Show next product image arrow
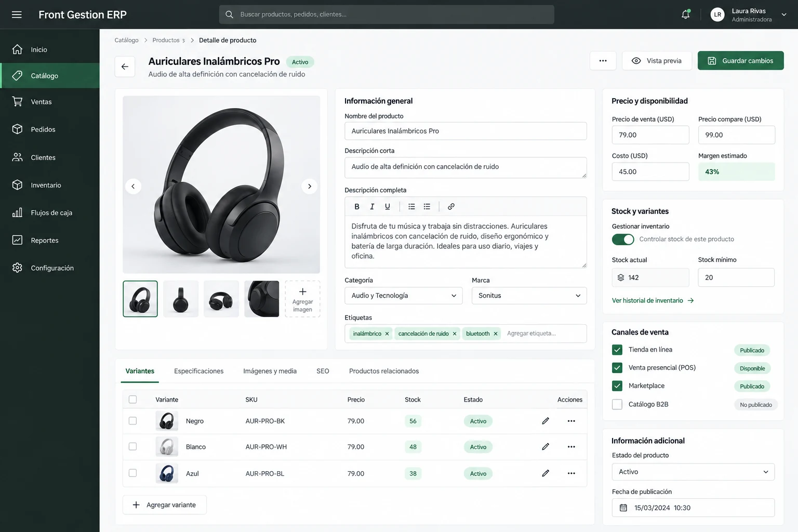798x532 pixels. tap(310, 186)
